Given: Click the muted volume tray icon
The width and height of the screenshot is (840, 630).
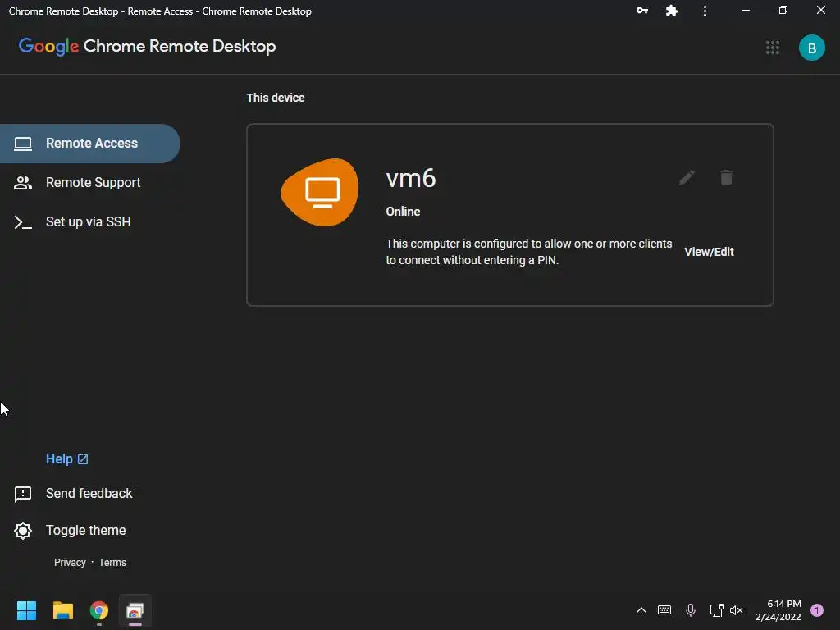Looking at the screenshot, I should pos(736,610).
